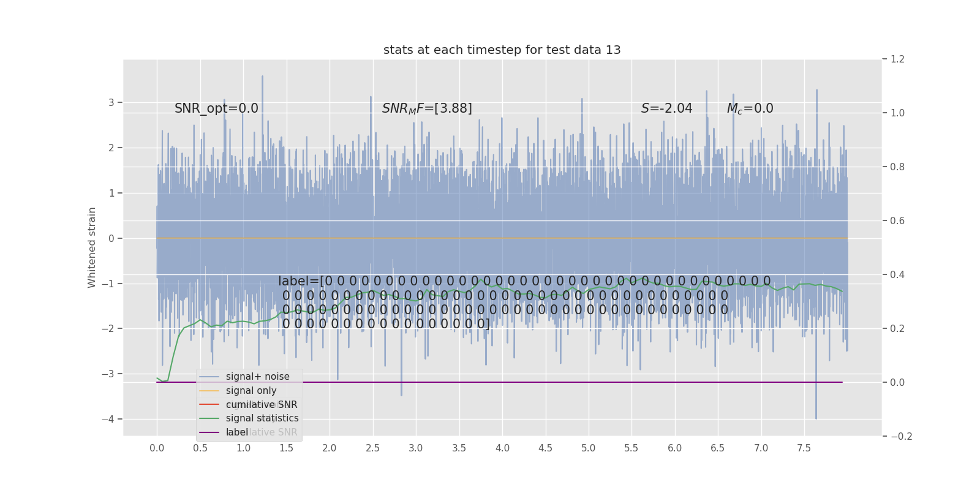Viewport: 980px width, 490px height.
Task: Click left y-axis tick label '3'
Action: [111, 102]
